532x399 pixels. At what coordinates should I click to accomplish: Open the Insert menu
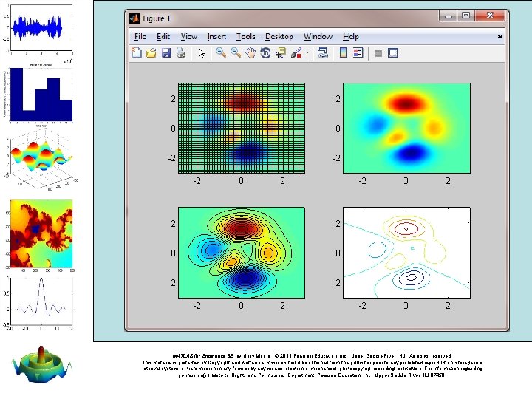point(216,36)
